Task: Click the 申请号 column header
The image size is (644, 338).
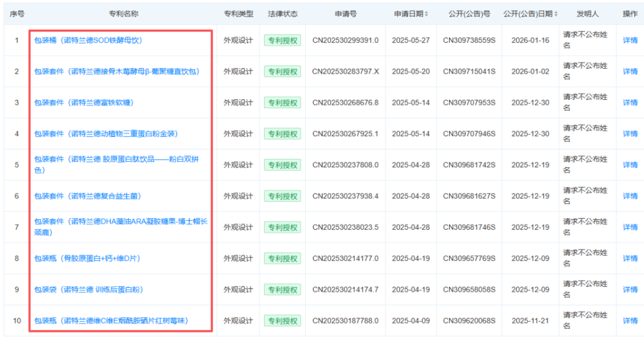Action: [345, 14]
